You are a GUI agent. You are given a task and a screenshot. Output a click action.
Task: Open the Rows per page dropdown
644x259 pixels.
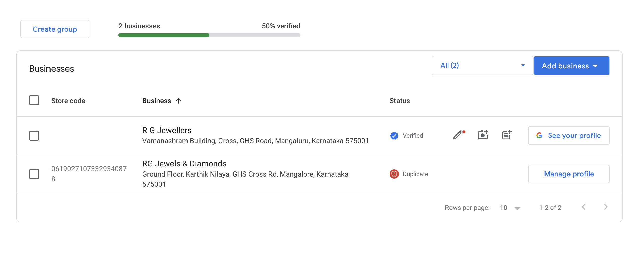(510, 208)
